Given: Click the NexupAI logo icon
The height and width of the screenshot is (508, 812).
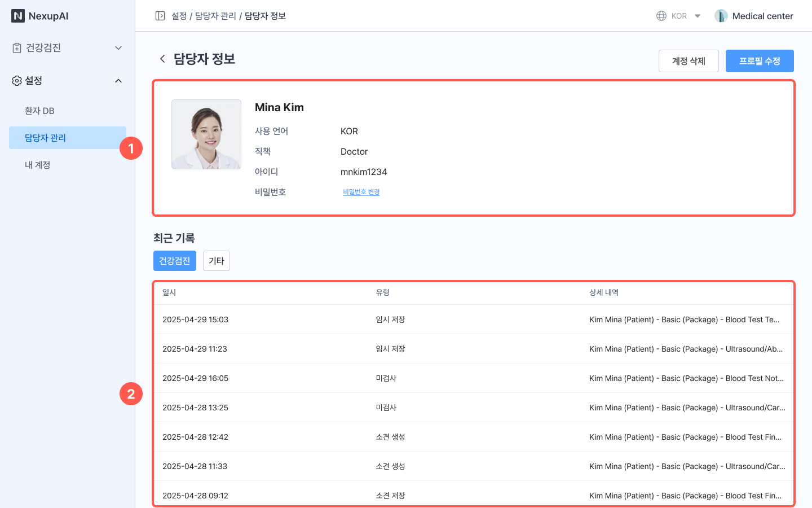Looking at the screenshot, I should (18, 16).
